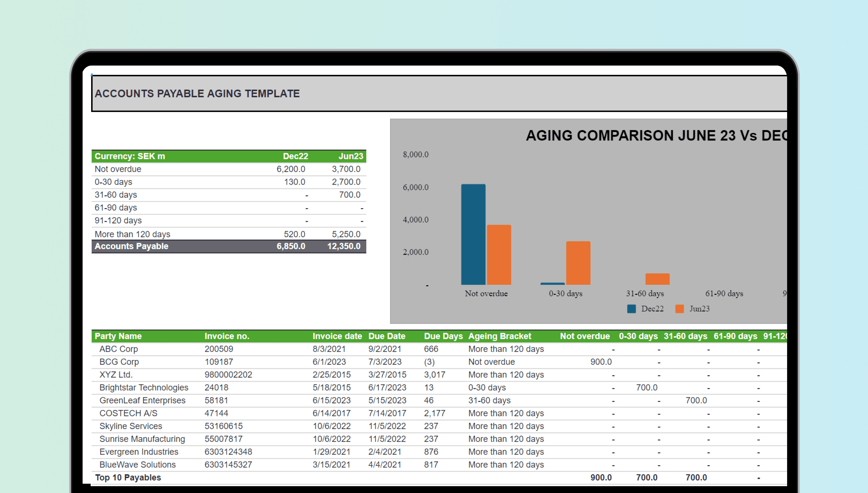This screenshot has height=493, width=868.
Task: Select the Jun23 summary column header
Action: [351, 156]
